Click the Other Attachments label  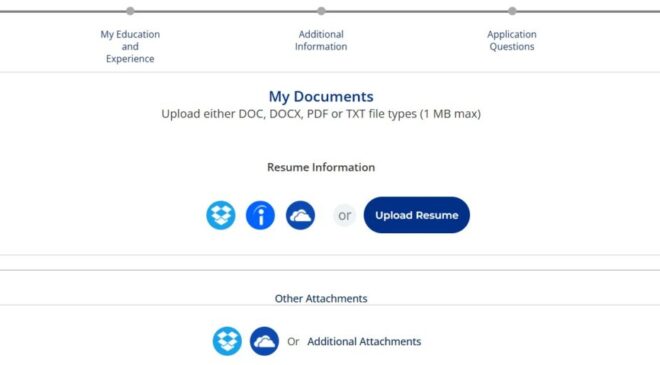click(321, 298)
